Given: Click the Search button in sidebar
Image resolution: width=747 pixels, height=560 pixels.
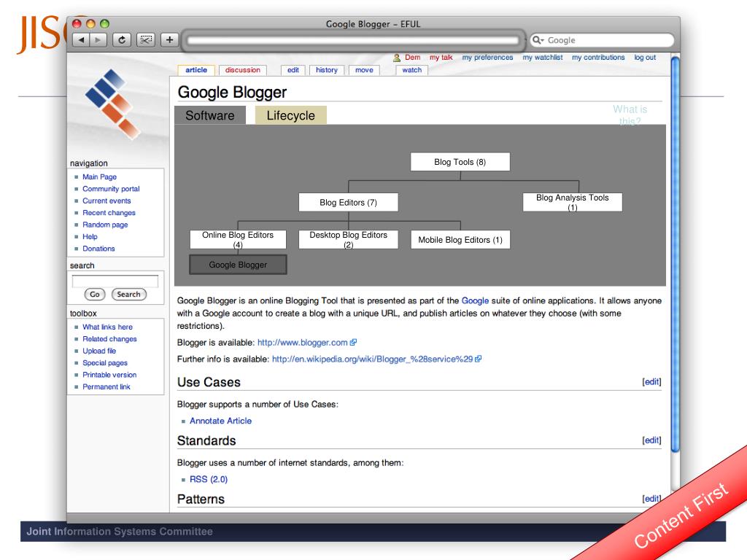Looking at the screenshot, I should pos(128,295).
